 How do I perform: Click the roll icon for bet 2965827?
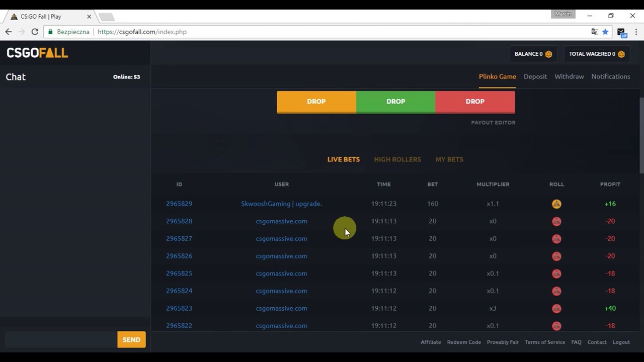556,239
